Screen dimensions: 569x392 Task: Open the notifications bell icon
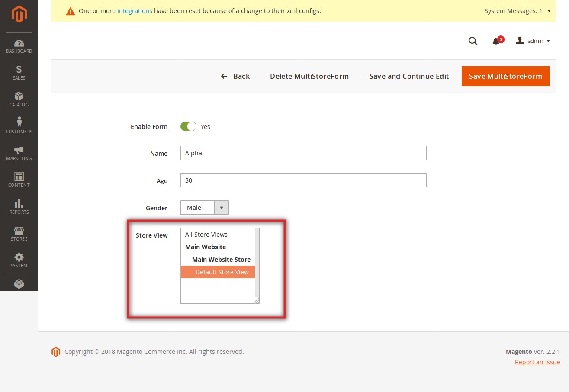[496, 41]
